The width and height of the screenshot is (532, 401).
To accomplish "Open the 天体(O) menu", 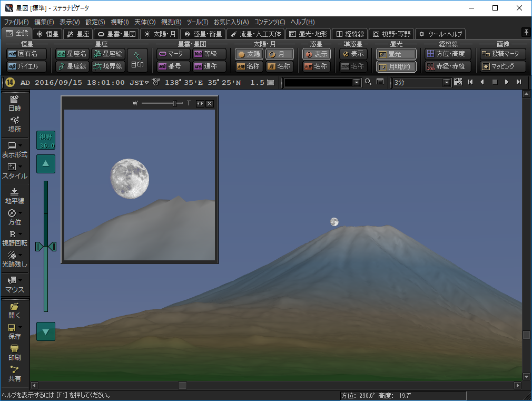I will (145, 22).
